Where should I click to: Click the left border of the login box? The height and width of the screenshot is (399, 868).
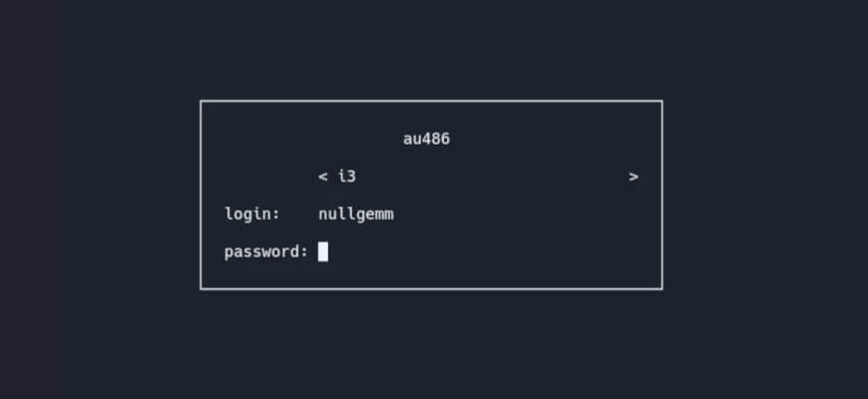[x=201, y=195]
